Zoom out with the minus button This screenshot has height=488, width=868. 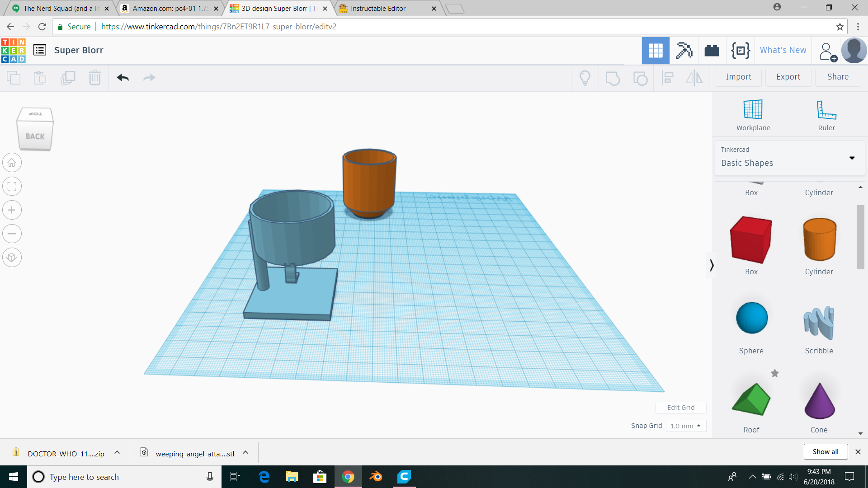(12, 234)
